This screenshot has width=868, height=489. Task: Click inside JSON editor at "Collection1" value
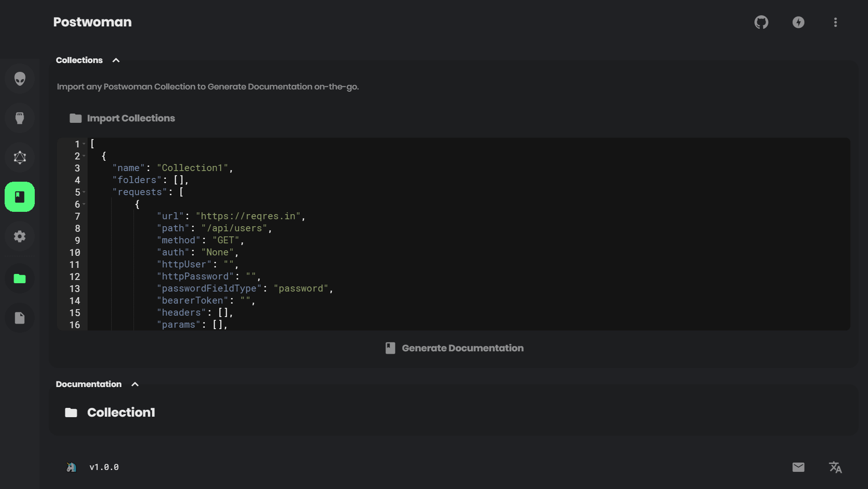coord(192,168)
